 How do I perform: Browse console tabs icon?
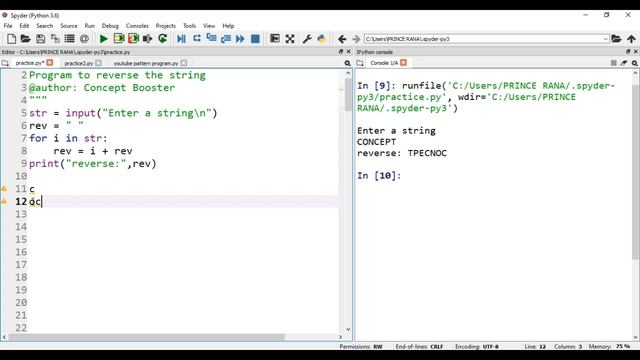(x=360, y=63)
